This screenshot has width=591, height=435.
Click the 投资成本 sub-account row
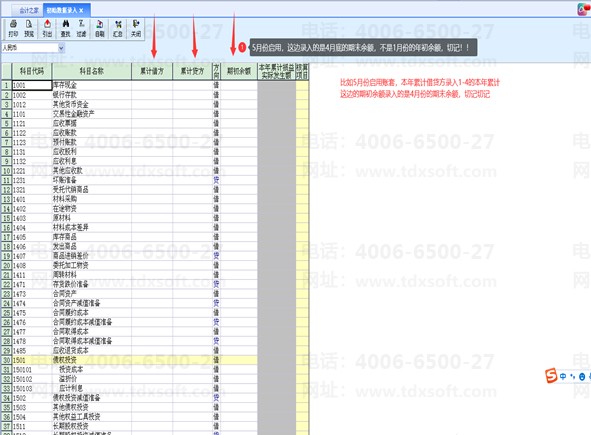coord(129,369)
